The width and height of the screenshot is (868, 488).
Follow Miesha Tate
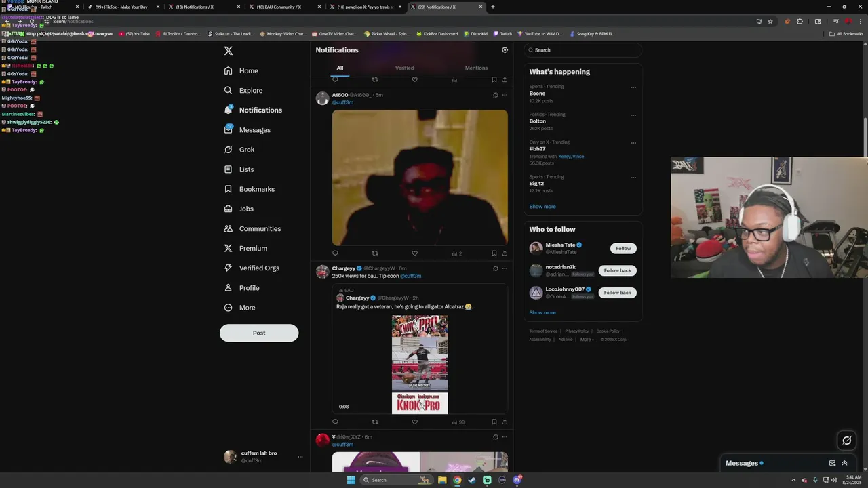(x=623, y=248)
